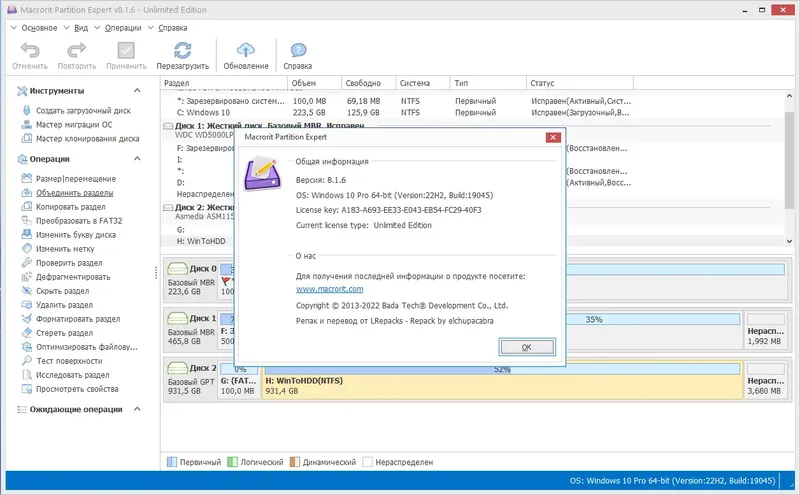
Task: Sort by the Система column header
Action: click(423, 83)
